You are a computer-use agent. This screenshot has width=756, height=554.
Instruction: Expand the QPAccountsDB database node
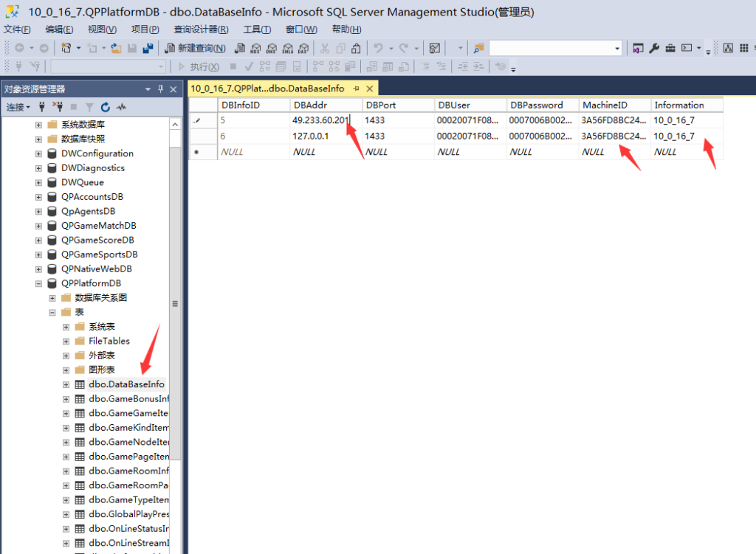tap(38, 197)
